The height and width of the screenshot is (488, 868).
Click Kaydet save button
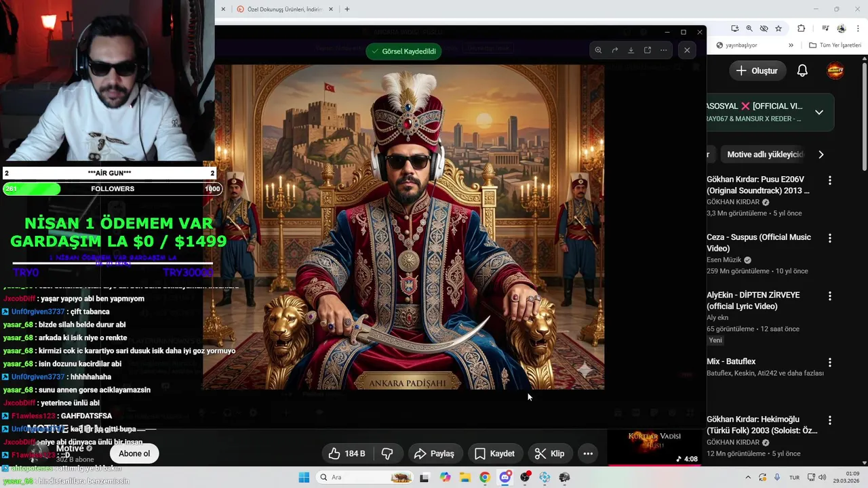point(494,453)
